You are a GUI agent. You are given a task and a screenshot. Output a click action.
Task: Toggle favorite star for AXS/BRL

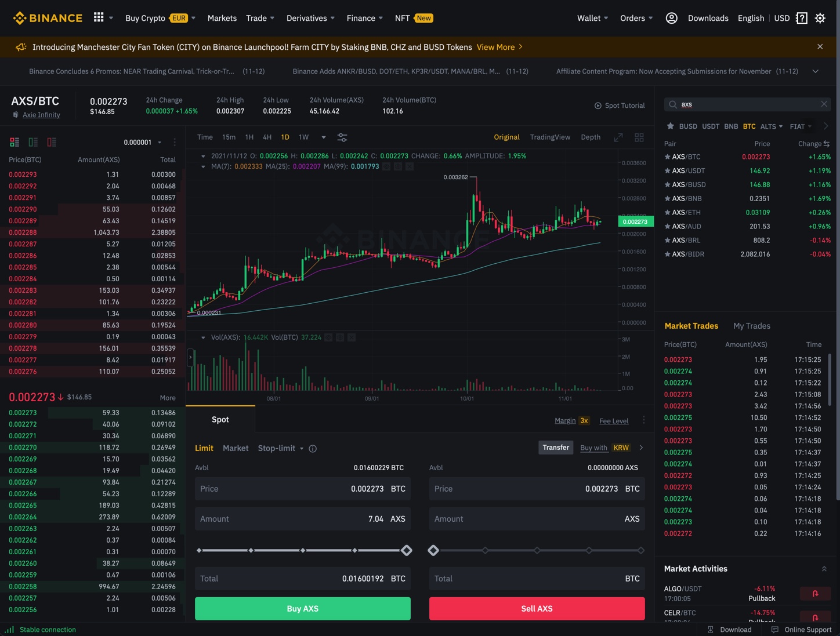click(x=667, y=240)
